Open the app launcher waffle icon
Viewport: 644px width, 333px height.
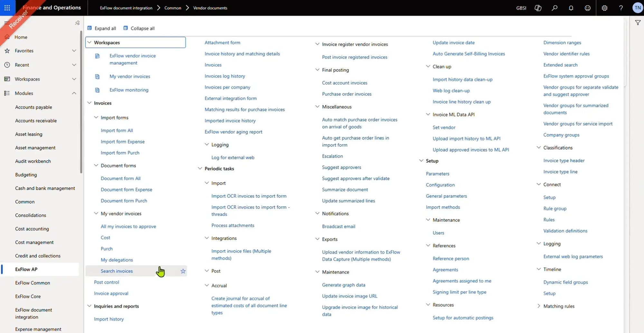7,8
